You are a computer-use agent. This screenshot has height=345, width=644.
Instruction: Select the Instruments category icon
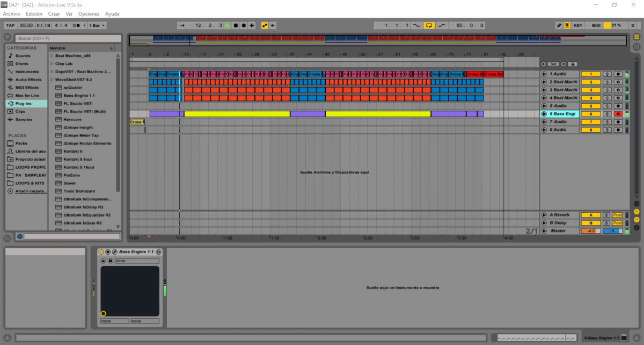point(10,71)
